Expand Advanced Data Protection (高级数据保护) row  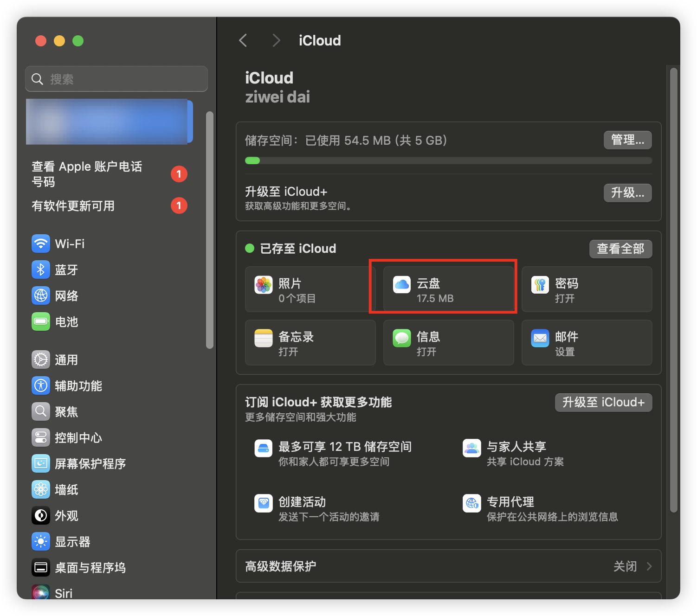click(448, 566)
